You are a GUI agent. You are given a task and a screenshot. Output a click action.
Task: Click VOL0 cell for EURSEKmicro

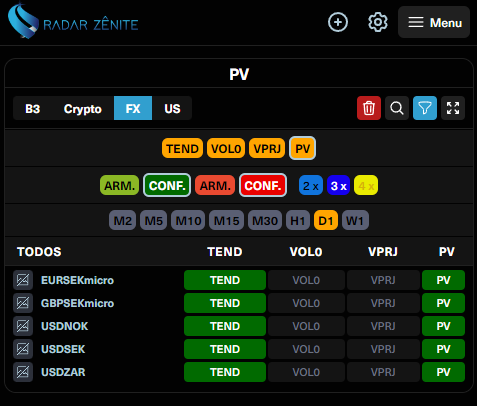point(306,280)
